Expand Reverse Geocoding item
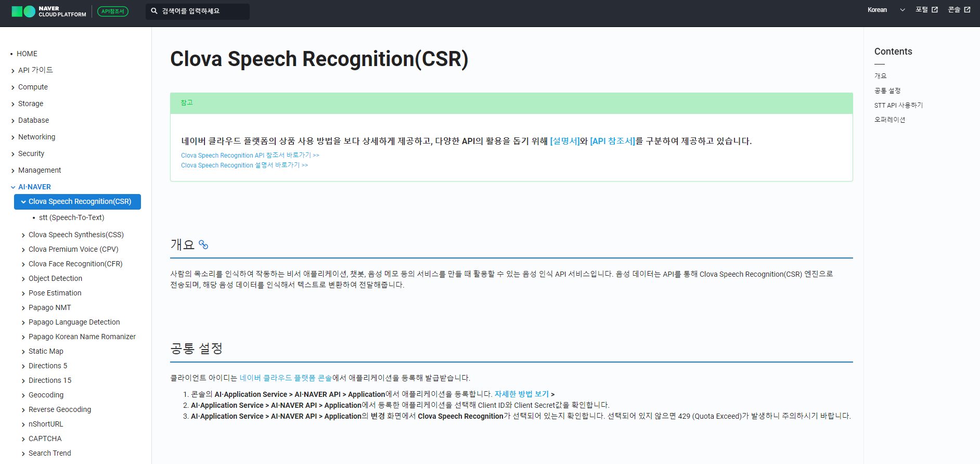This screenshot has height=464, width=980. tap(60, 409)
